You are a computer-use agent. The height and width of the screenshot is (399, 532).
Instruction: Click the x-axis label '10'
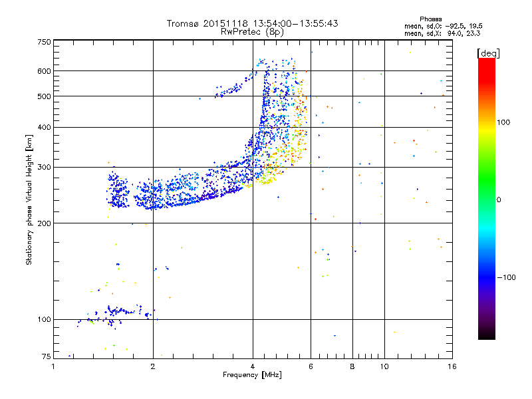click(384, 366)
